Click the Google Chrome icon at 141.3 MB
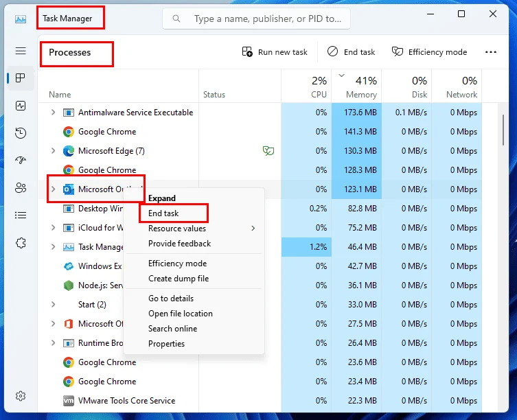The image size is (517, 420). (x=69, y=132)
